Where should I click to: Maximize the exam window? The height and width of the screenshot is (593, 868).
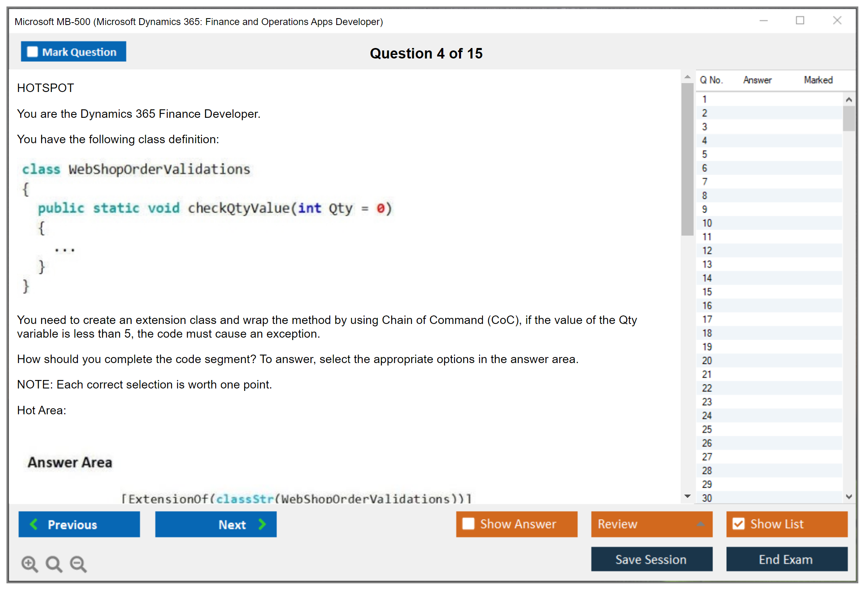pos(800,21)
